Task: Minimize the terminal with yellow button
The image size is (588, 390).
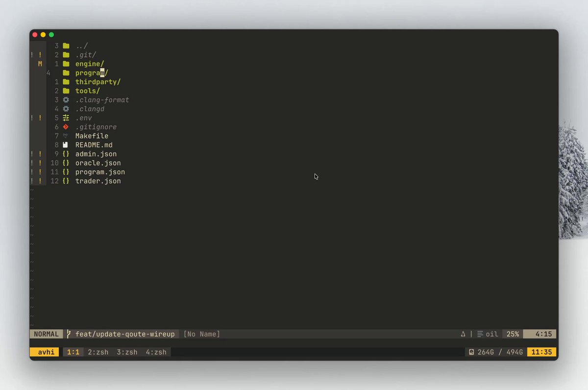Action: pyautogui.click(x=43, y=35)
